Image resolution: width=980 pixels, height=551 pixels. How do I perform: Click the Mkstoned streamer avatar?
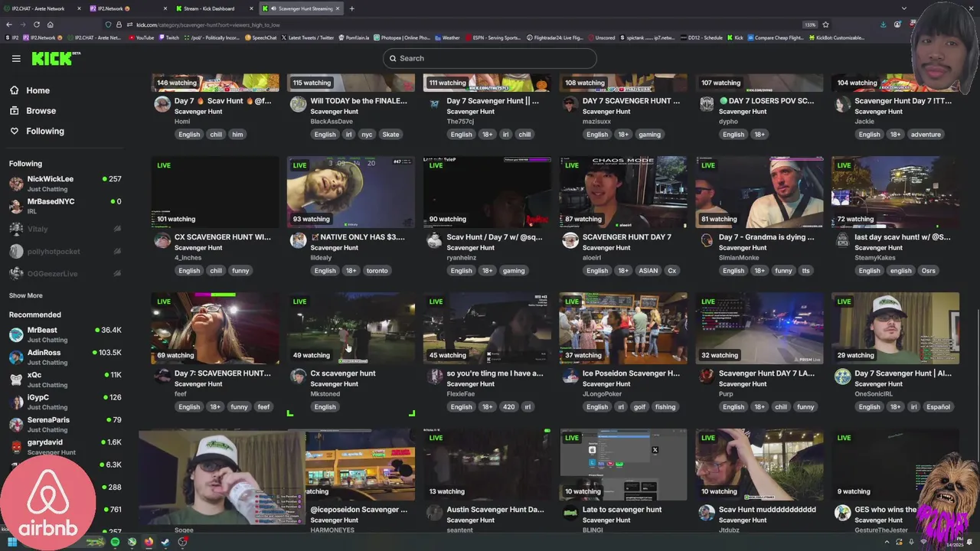click(298, 377)
